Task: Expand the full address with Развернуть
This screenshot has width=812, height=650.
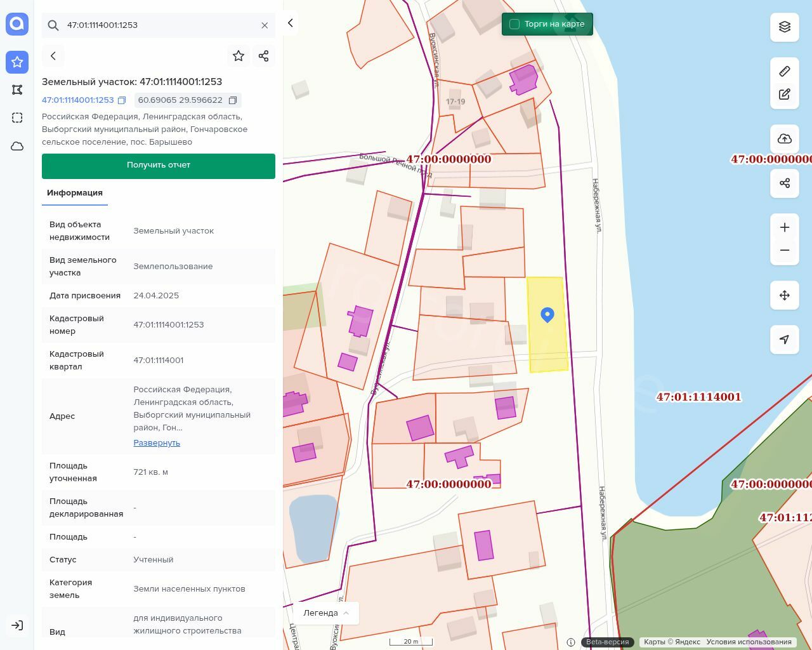Action: (157, 442)
